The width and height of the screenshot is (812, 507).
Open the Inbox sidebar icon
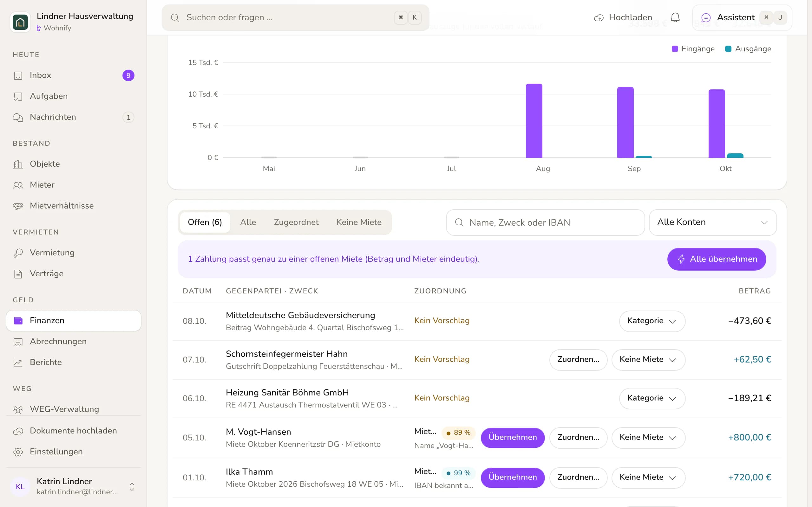(18, 75)
